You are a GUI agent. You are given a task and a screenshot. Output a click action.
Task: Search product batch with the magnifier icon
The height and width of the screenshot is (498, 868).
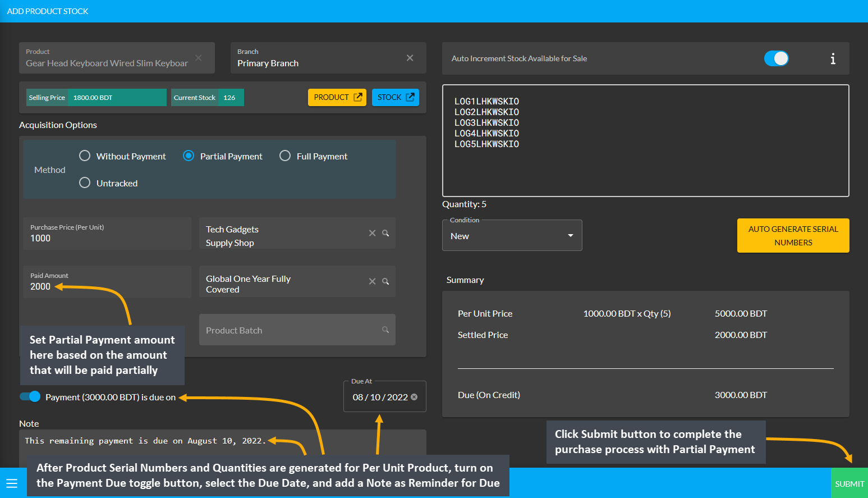[x=385, y=330]
